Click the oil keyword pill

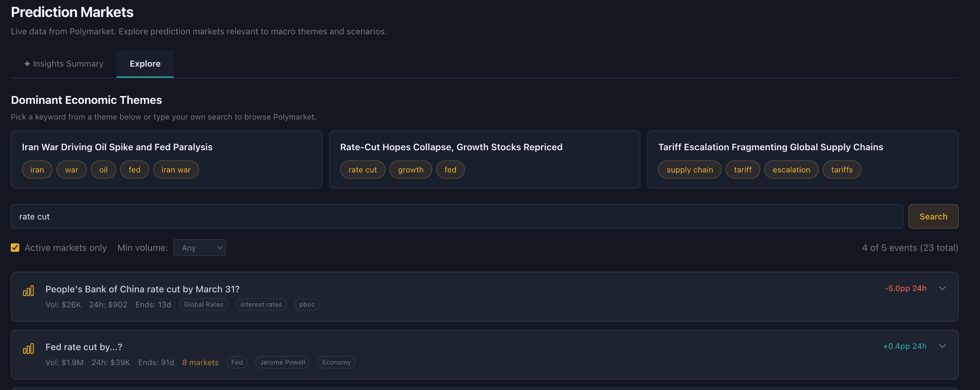tap(103, 169)
